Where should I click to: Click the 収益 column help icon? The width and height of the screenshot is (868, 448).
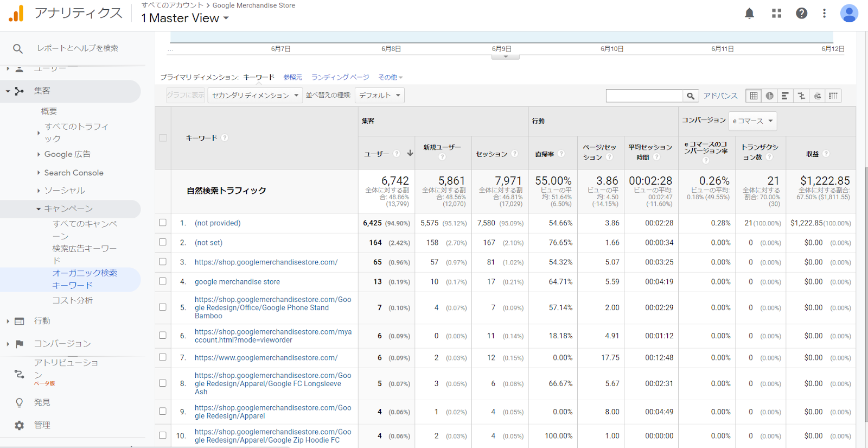point(826,154)
